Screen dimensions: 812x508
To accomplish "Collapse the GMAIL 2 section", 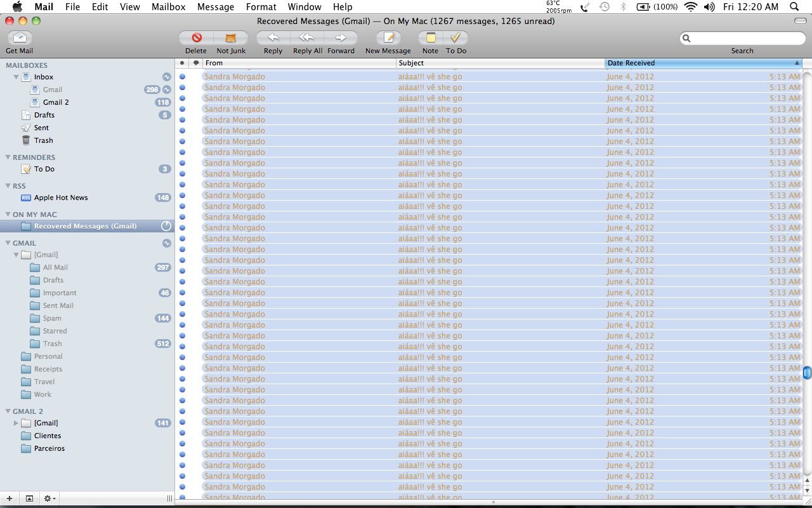I will tap(8, 411).
